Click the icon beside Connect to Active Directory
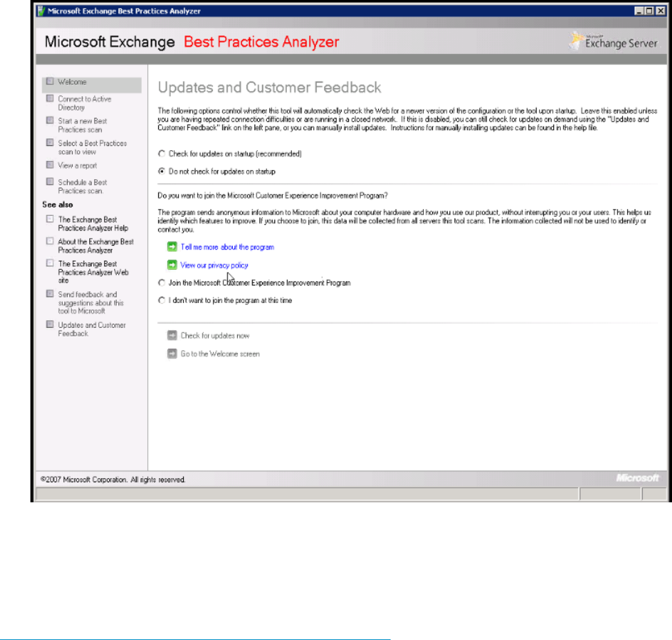This screenshot has width=672, height=640. (50, 98)
